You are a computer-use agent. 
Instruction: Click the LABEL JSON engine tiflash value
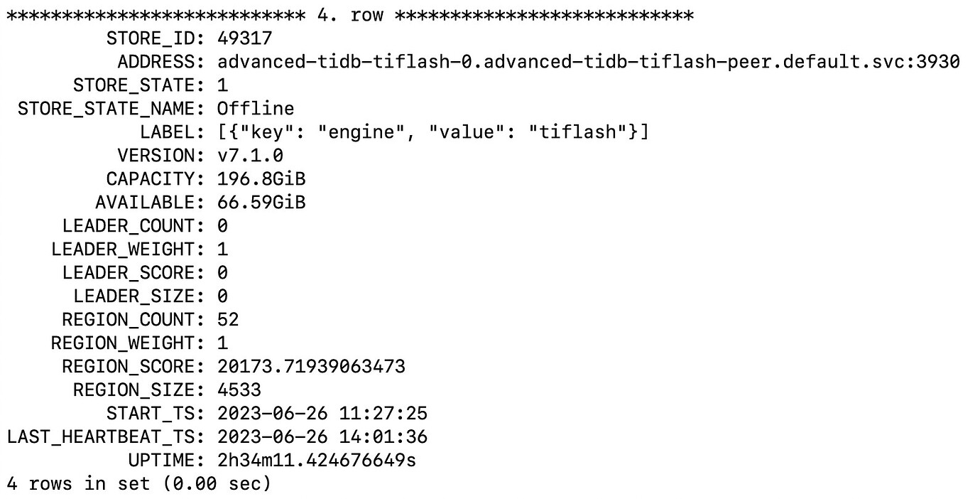pos(433,132)
